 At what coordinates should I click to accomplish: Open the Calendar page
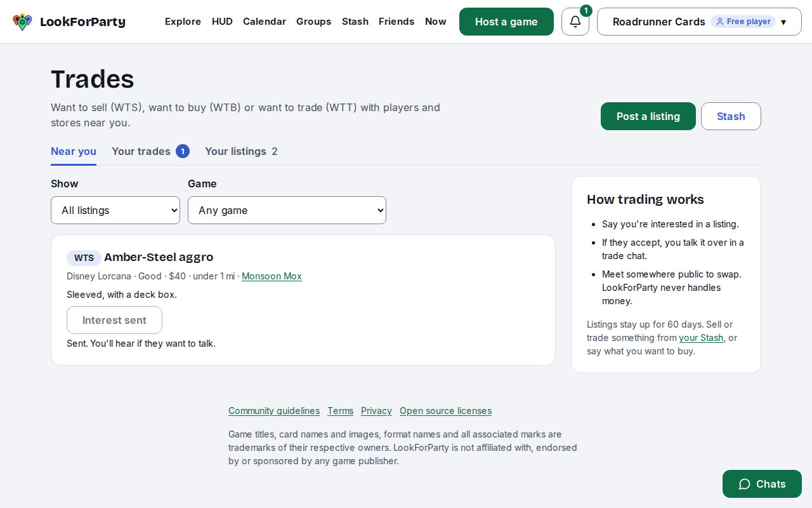[265, 22]
